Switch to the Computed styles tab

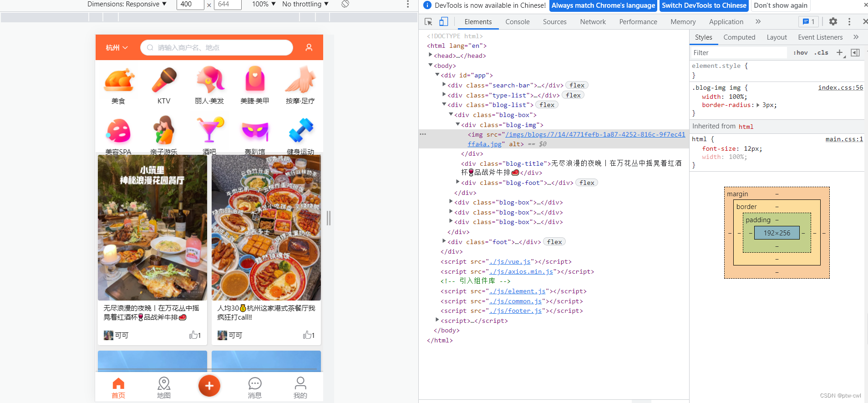point(739,37)
